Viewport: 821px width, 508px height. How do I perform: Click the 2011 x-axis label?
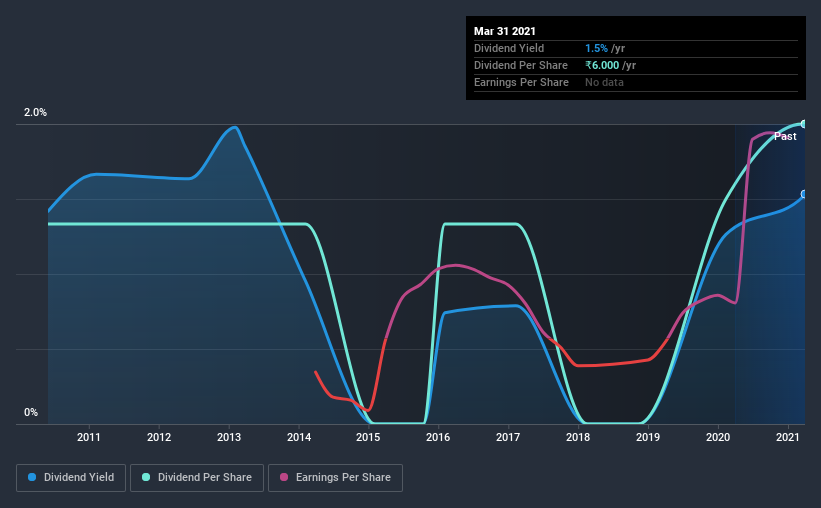tap(88, 437)
